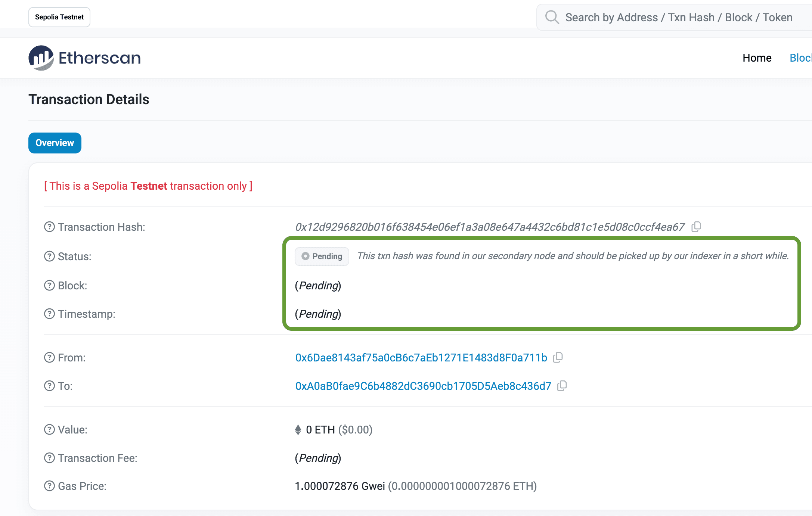Show the Timestamp help tooltip
812x516 pixels.
[x=49, y=314]
